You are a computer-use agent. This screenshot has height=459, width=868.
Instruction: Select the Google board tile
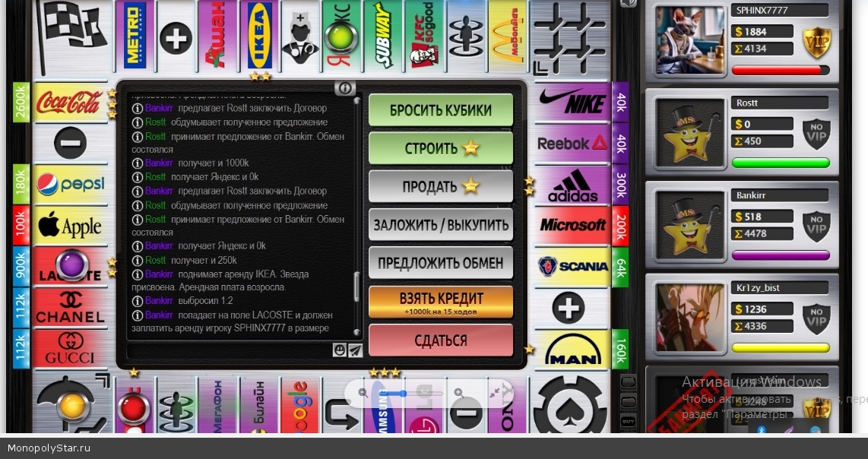tap(300, 405)
